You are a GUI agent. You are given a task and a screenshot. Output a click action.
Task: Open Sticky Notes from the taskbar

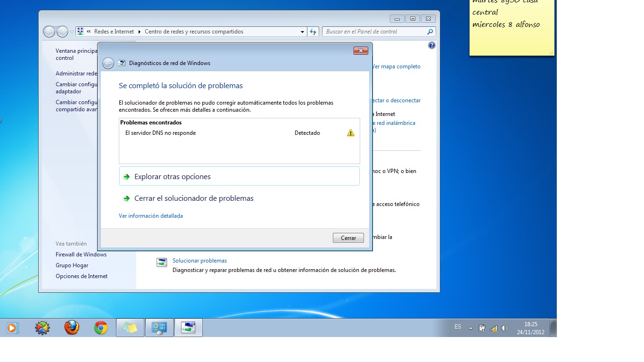[130, 328]
